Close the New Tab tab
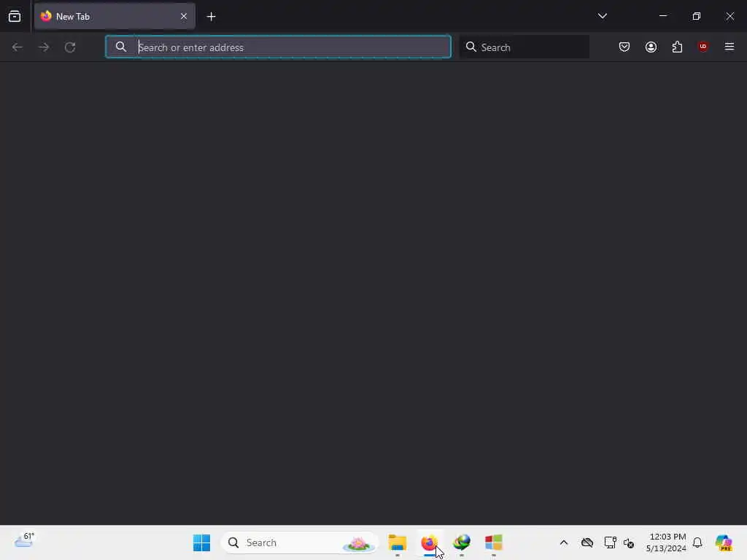Image resolution: width=747 pixels, height=560 pixels. [184, 17]
